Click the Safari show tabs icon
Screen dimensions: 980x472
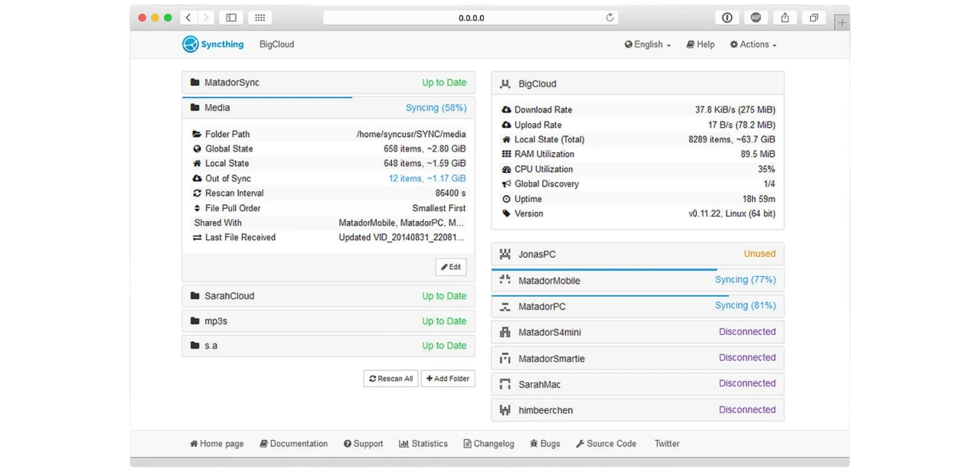(x=814, y=18)
